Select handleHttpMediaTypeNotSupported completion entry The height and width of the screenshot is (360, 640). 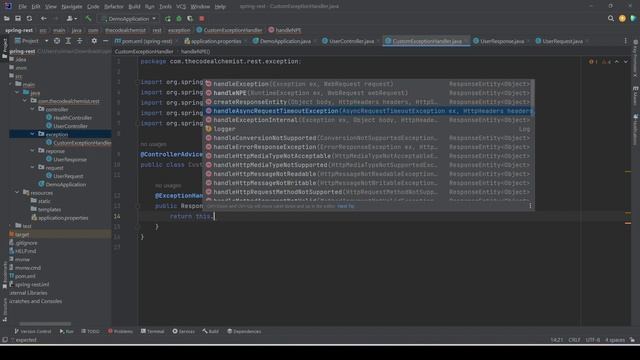pyautogui.click(x=369, y=165)
